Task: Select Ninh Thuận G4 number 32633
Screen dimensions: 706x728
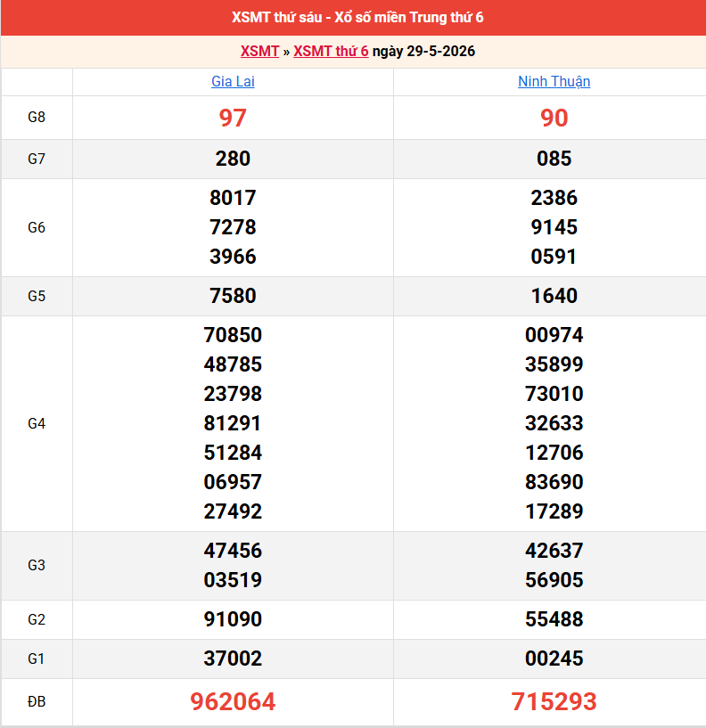Action: tap(554, 423)
